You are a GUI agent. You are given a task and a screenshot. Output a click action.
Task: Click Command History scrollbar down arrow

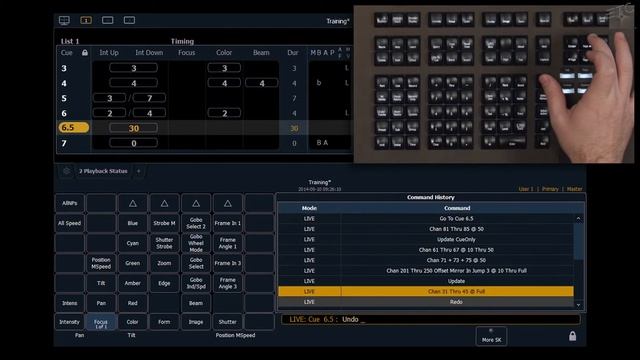(x=578, y=305)
